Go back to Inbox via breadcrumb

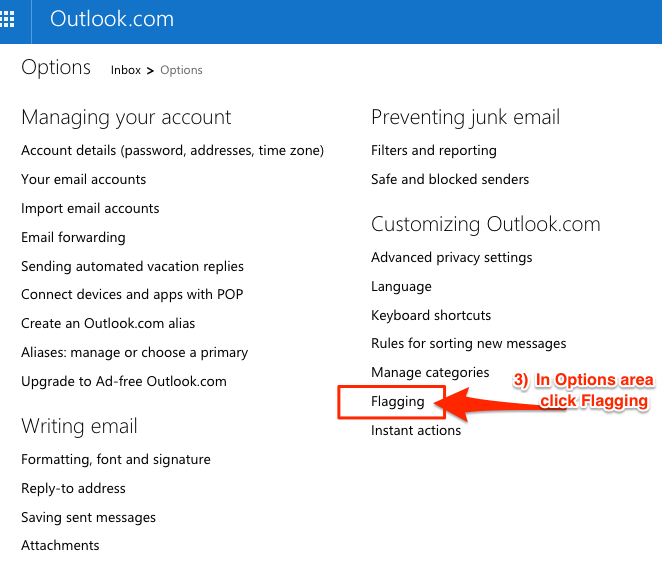coord(126,70)
